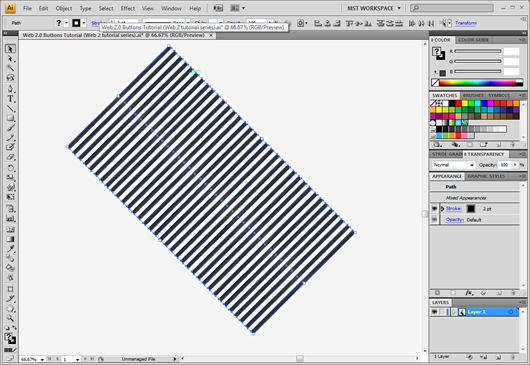Choose the Lasso tool
530x365 pixels.
(10, 78)
